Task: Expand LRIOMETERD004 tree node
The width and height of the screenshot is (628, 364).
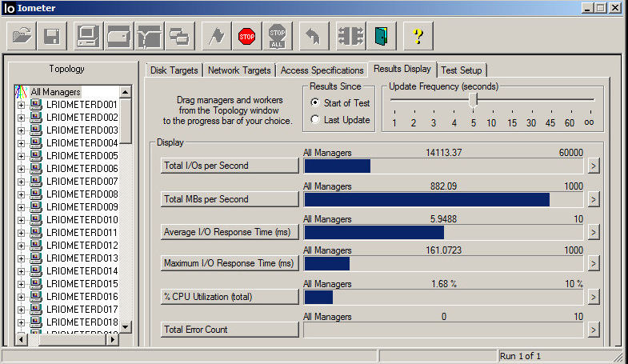Action: tap(22, 144)
